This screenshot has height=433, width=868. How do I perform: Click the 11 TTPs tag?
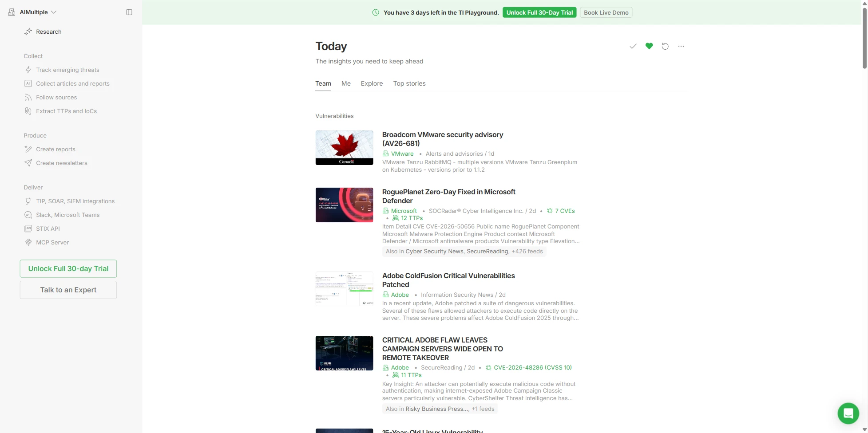[x=411, y=375]
